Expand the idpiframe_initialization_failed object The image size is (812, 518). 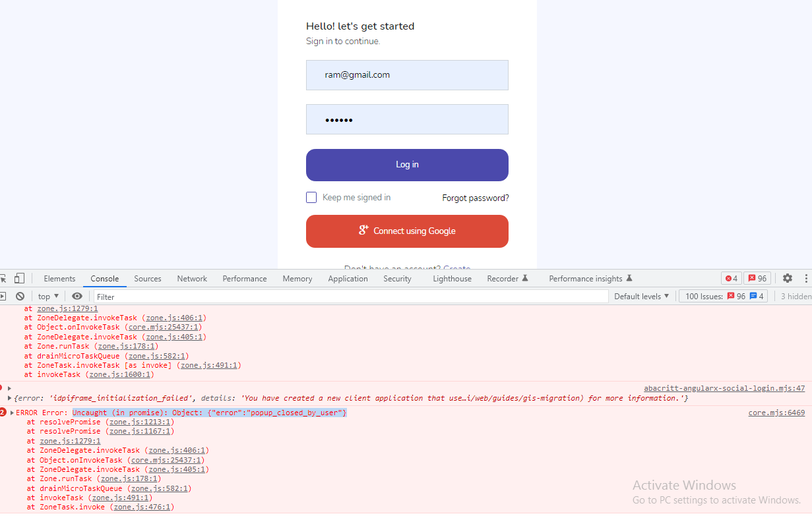pyautogui.click(x=10, y=398)
